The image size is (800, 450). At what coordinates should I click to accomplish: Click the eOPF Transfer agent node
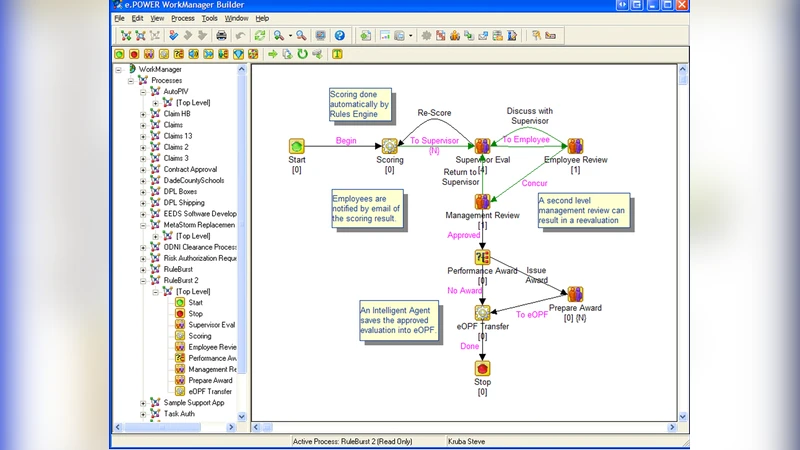(482, 312)
